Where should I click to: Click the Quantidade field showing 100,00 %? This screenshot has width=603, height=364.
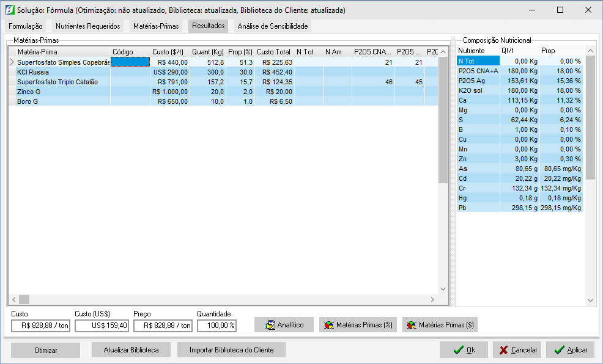(217, 326)
